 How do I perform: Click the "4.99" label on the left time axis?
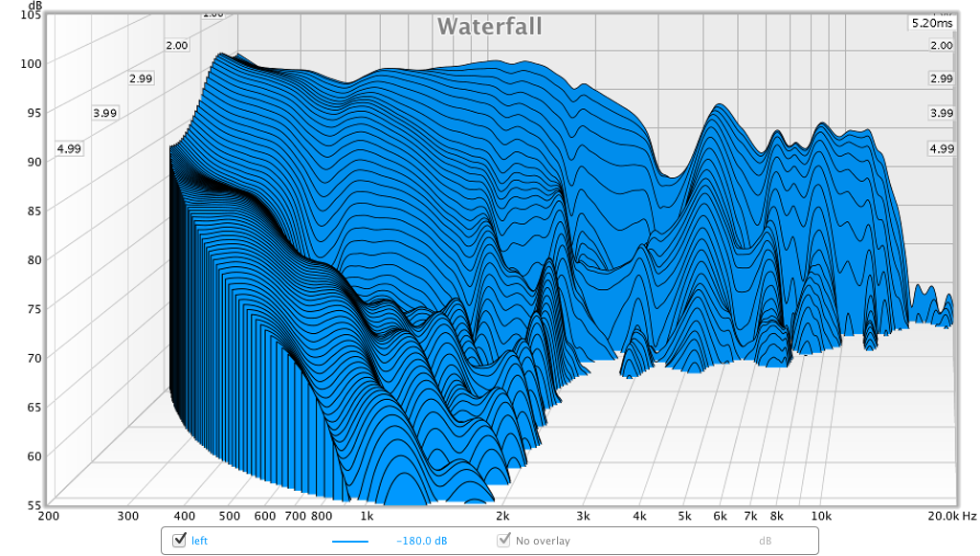[x=69, y=148]
